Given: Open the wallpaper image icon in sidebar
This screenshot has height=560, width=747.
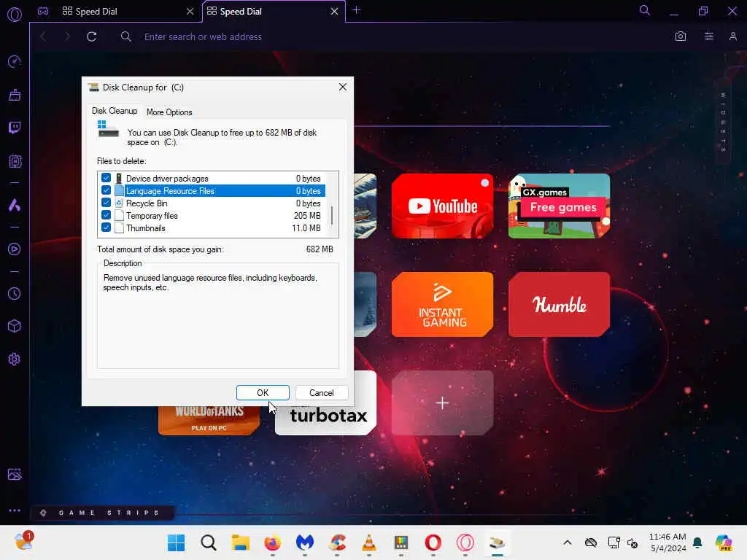Looking at the screenshot, I should click(x=15, y=474).
